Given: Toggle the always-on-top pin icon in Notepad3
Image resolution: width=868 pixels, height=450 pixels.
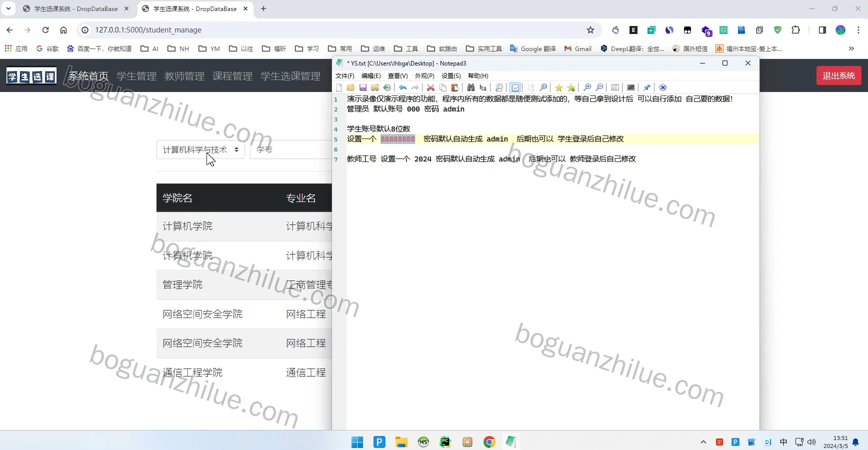Looking at the screenshot, I should 647,87.
